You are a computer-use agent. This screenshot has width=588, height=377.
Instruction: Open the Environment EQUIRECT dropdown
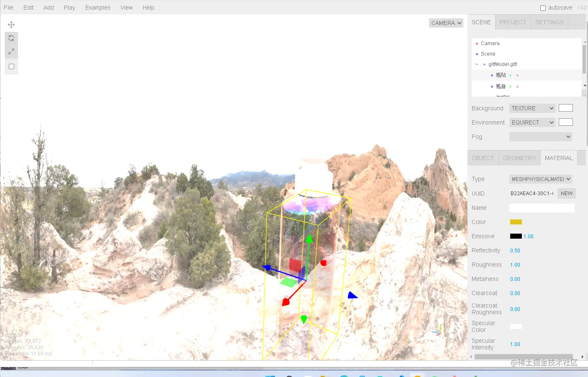(x=532, y=122)
